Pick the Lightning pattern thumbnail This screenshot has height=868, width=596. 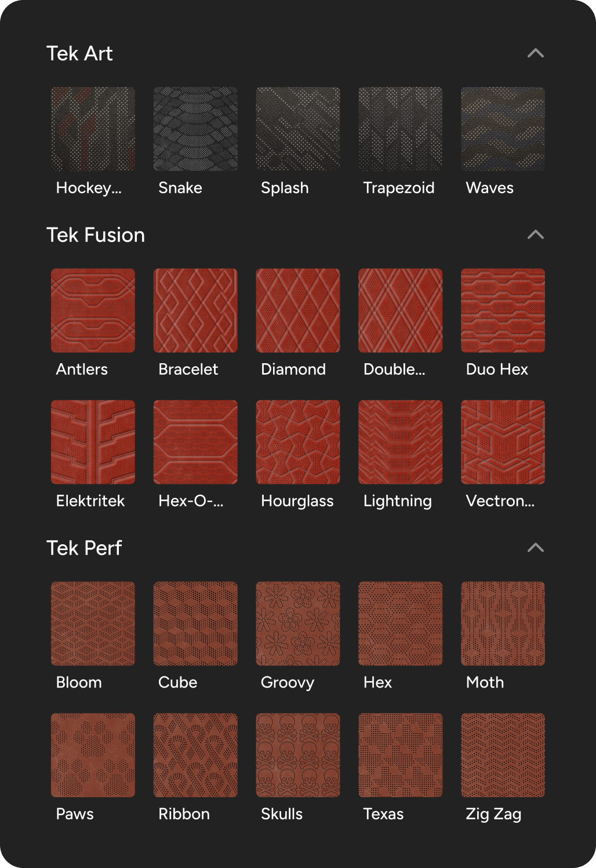coord(400,442)
